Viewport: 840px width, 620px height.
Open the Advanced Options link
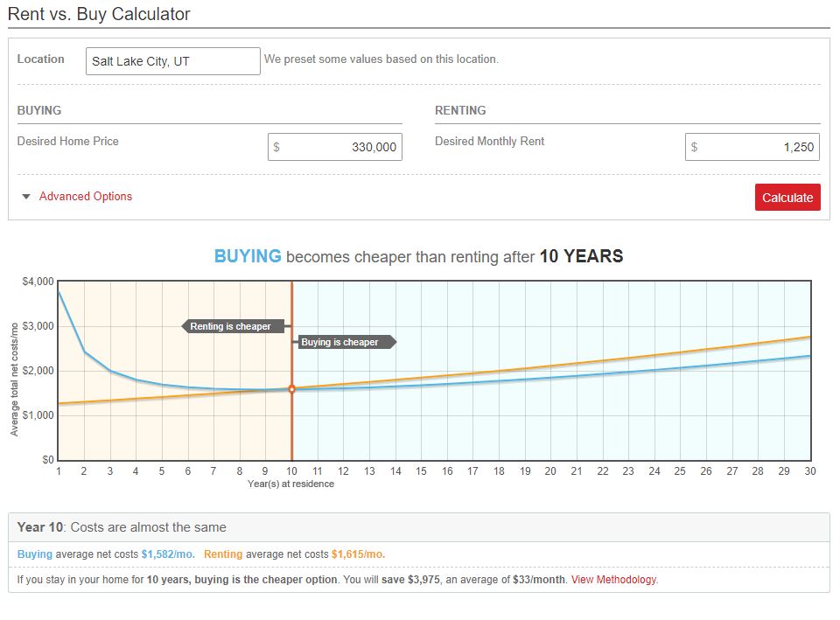[86, 197]
